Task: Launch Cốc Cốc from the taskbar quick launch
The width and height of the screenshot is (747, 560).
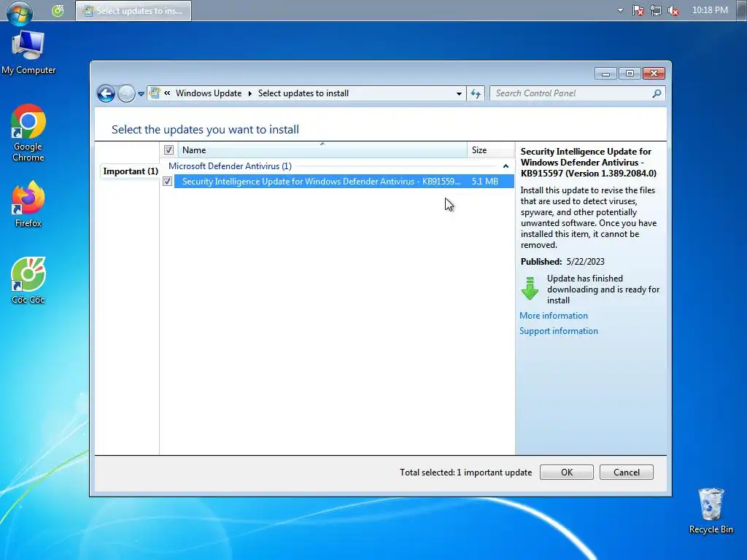Action: click(x=58, y=10)
